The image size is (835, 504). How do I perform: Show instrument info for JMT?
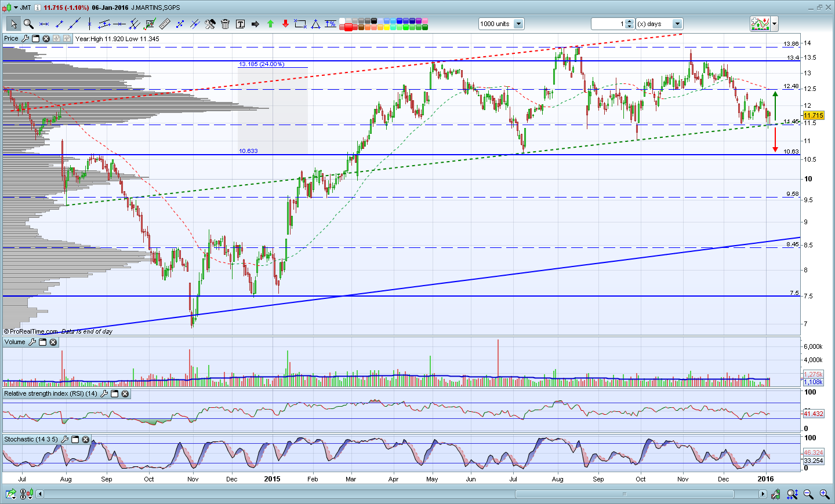point(38,8)
